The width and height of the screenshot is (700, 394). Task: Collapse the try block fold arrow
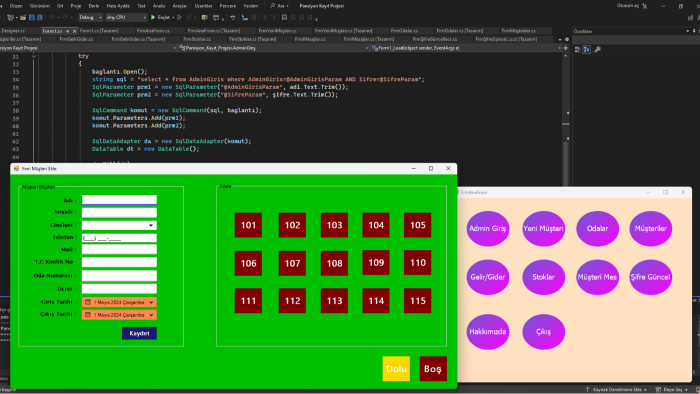(33, 56)
